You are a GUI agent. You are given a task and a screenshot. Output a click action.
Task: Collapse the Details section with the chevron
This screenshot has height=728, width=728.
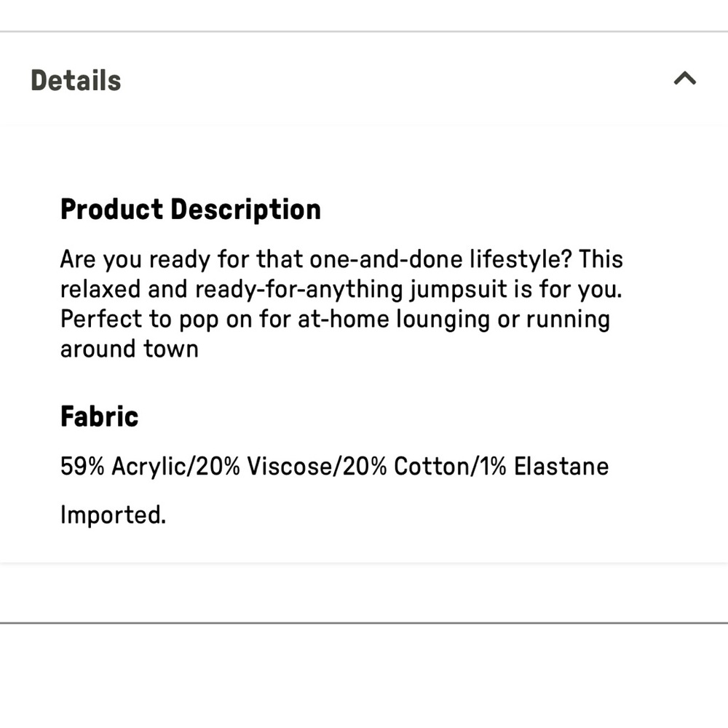[684, 79]
